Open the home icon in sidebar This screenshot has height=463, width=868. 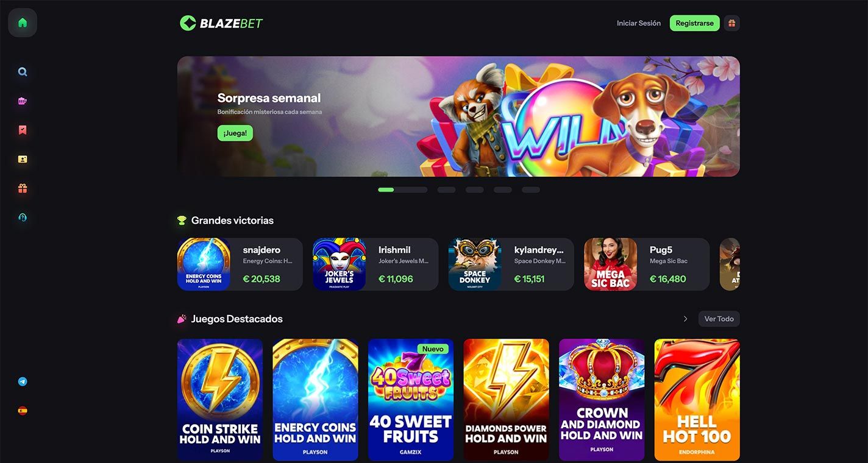coord(23,23)
